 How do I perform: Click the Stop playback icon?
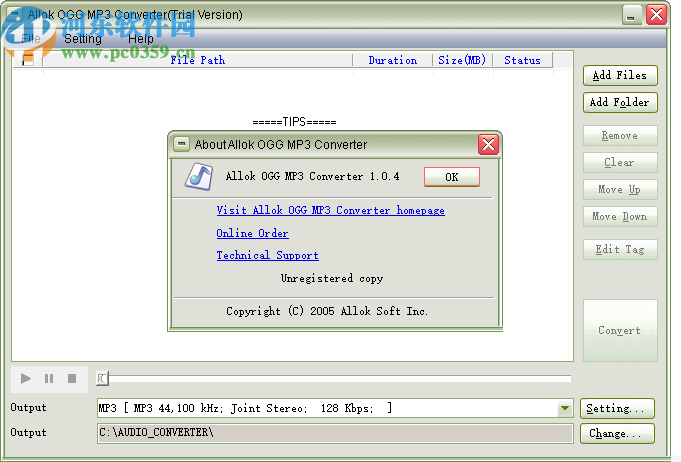[72, 379]
